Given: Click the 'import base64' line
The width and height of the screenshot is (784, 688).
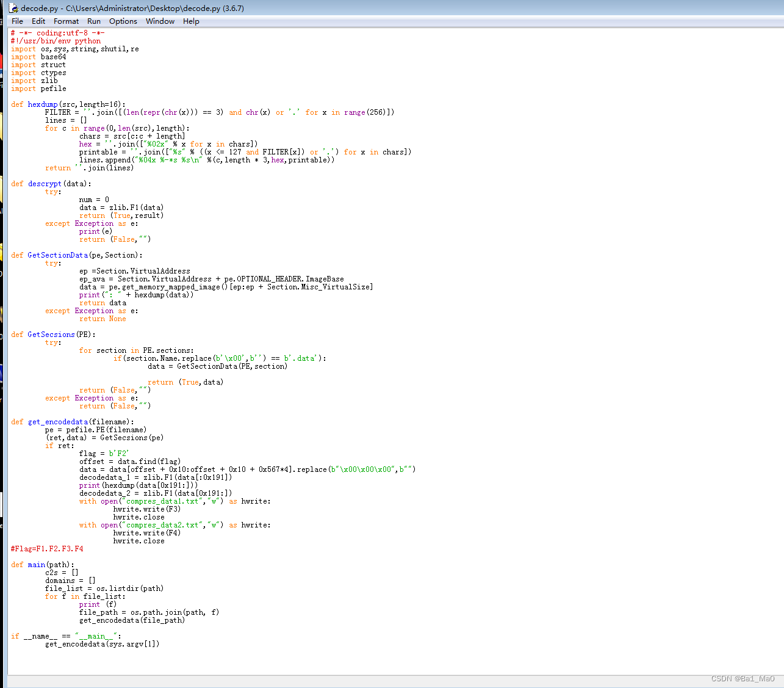Looking at the screenshot, I should click(38, 57).
